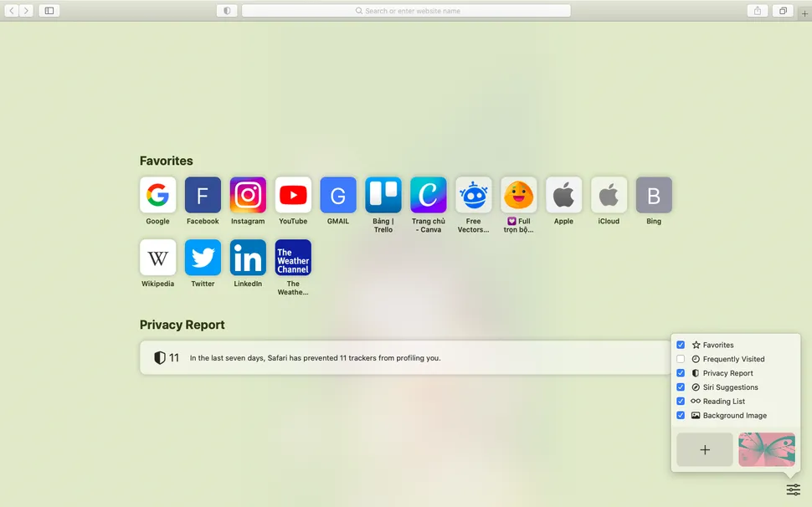812x507 pixels.
Task: Select the butterfly background thumbnail
Action: (766, 450)
